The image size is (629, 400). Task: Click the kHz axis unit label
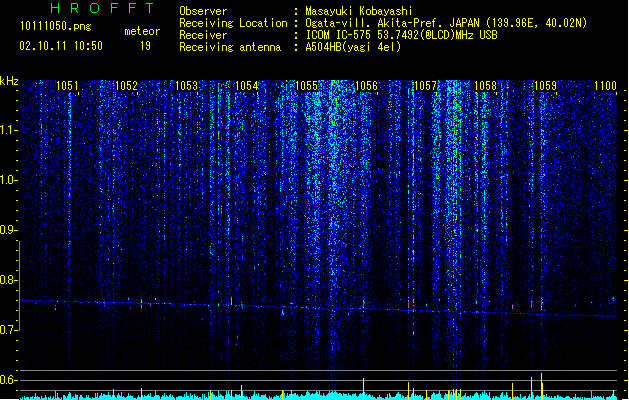tap(9, 81)
